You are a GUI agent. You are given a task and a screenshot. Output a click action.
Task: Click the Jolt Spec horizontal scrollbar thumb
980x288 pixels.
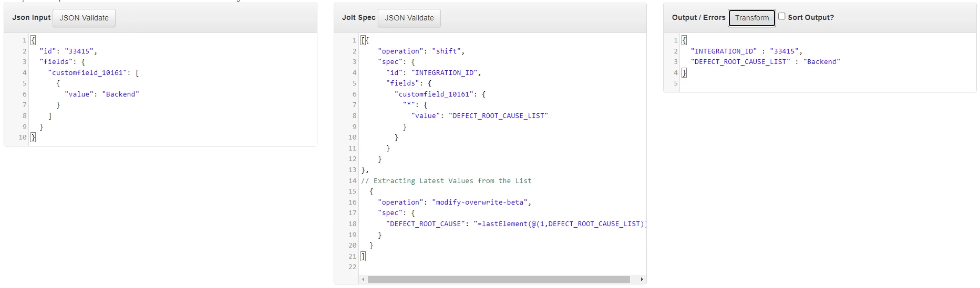tap(499, 280)
